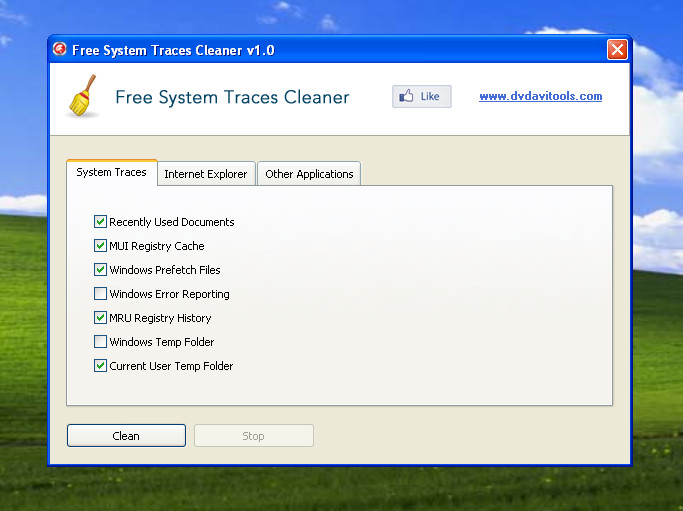Click the thumbs-up Like button
683x511 pixels.
[x=422, y=96]
